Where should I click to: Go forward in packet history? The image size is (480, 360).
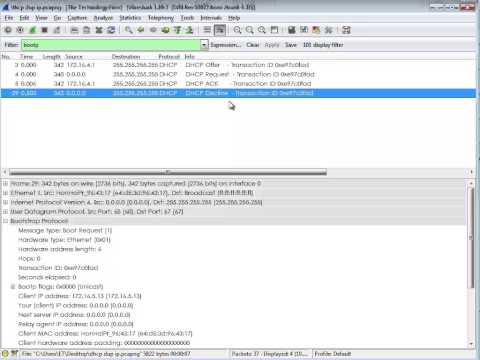coord(153,30)
